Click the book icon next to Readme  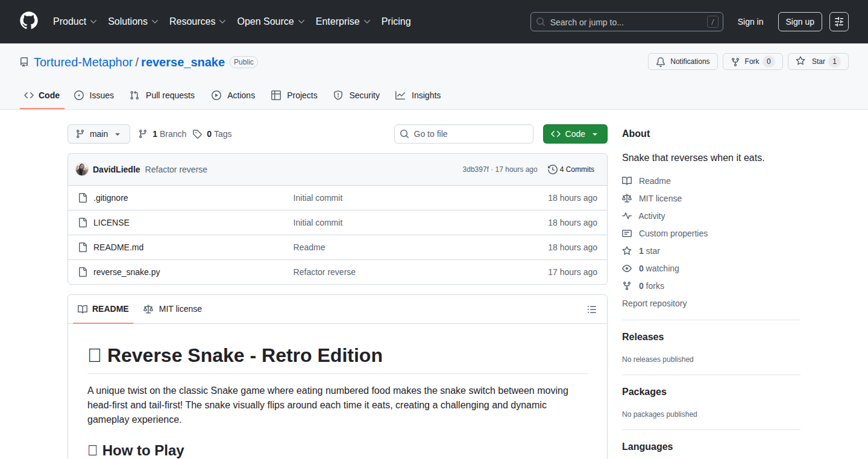pos(627,181)
